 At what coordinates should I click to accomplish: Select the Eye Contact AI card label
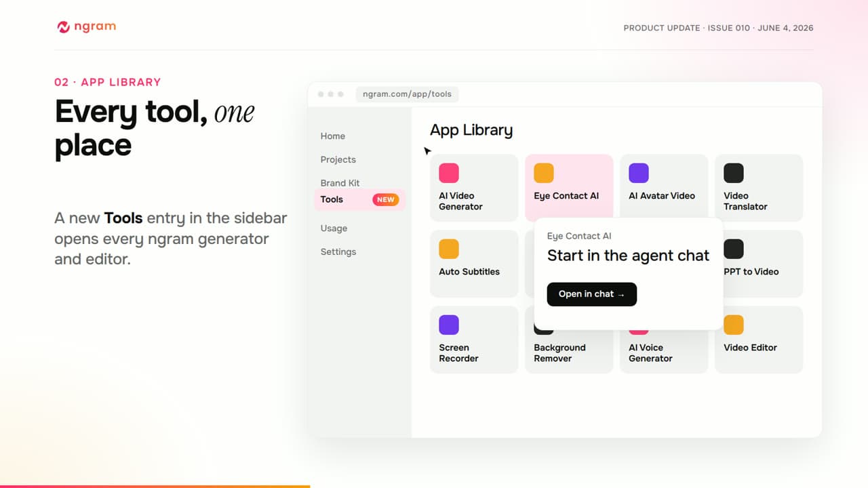point(566,196)
